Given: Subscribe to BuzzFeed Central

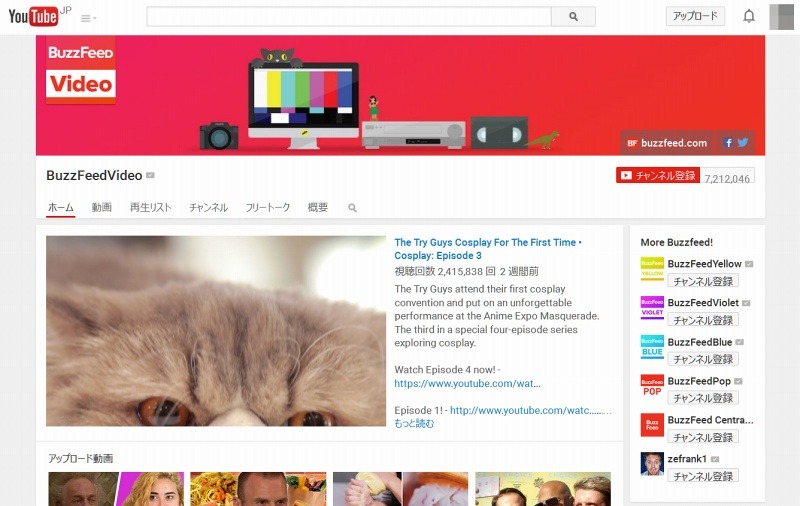Looking at the screenshot, I should (x=703, y=437).
